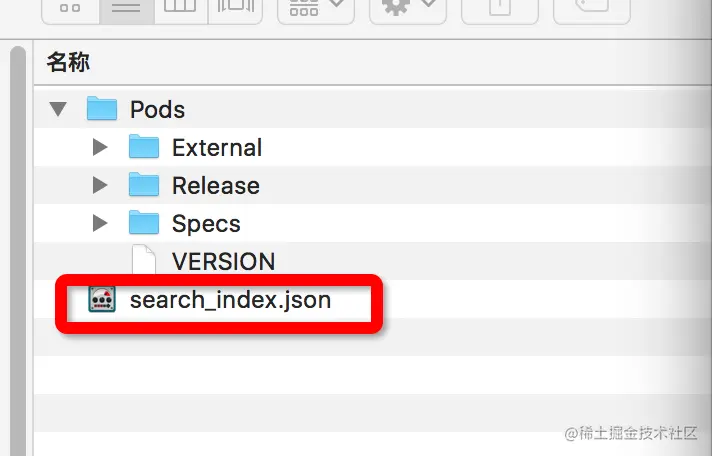Sort by the 名称 column header
The image size is (712, 456).
[x=69, y=62]
